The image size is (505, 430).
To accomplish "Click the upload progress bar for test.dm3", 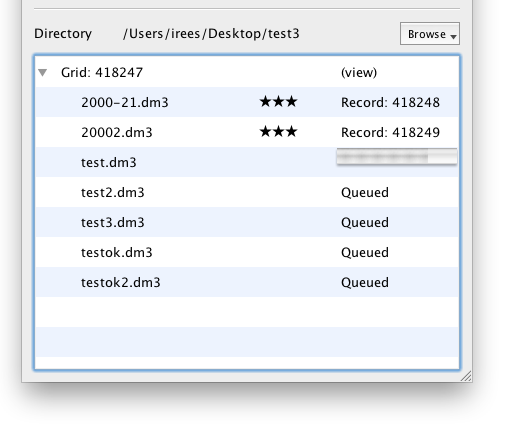I will pos(397,156).
